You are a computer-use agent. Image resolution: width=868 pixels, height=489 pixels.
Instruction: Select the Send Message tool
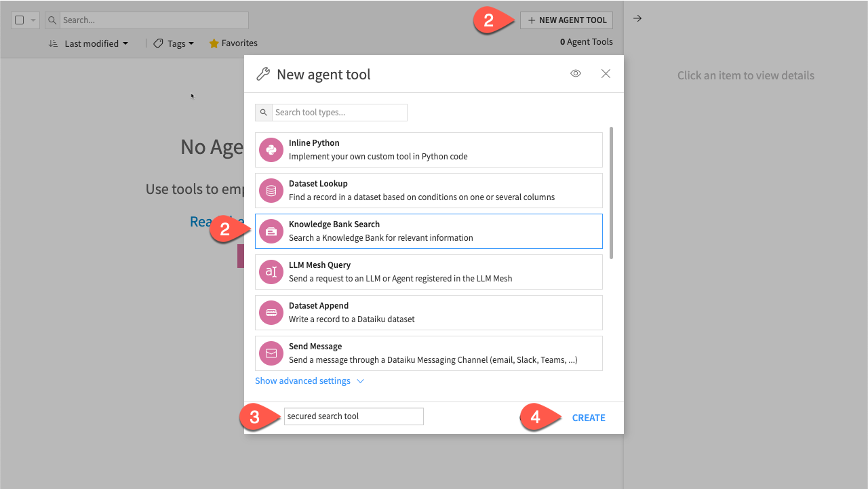(429, 353)
